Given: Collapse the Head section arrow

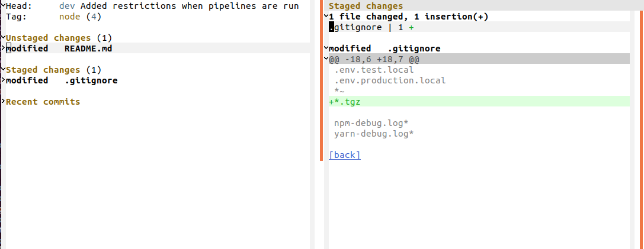Looking at the screenshot, I should [3, 5].
